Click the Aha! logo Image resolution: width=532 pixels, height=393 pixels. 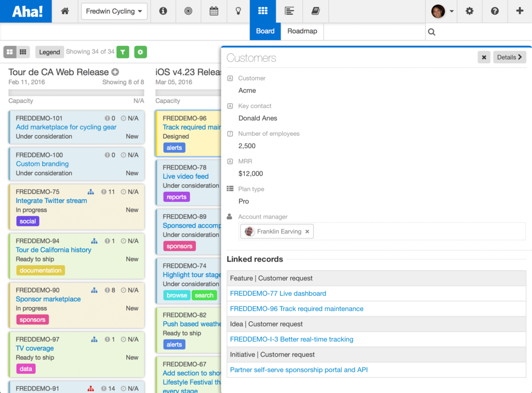coord(26,11)
